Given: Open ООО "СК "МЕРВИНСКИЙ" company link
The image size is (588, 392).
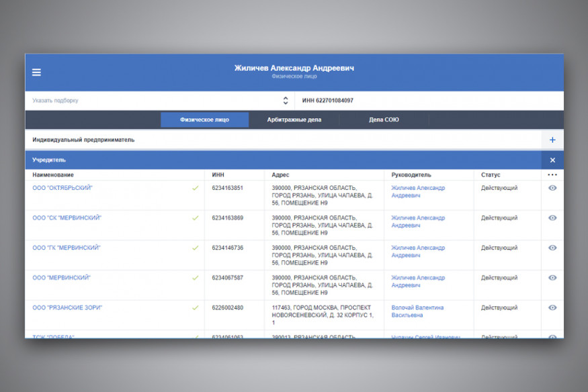Looking at the screenshot, I should [67, 218].
